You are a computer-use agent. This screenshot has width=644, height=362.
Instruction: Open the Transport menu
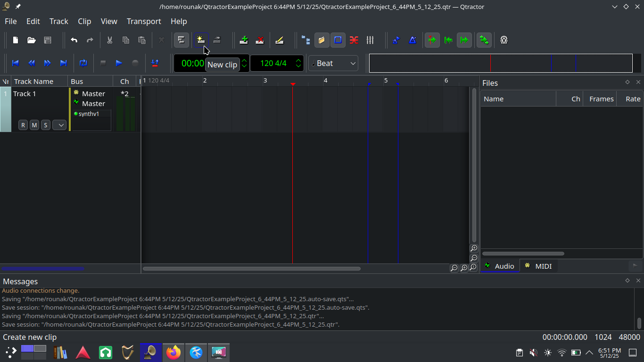click(x=144, y=21)
